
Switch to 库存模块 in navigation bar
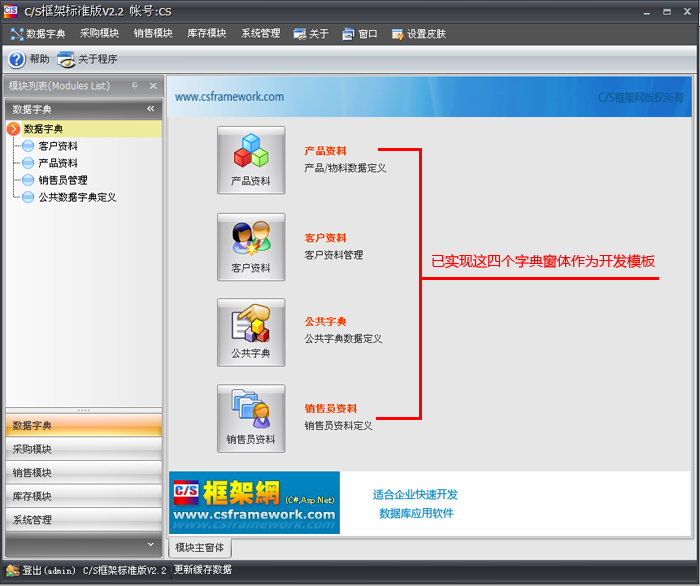pyautogui.click(x=82, y=496)
